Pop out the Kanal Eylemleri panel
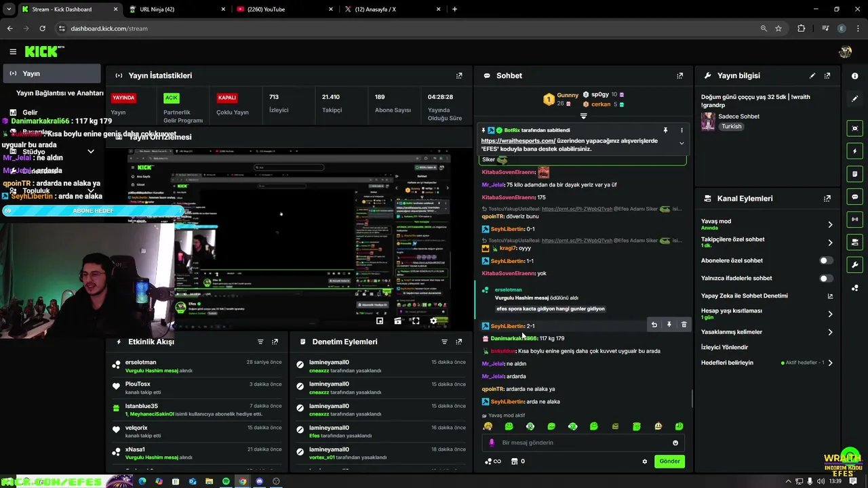 pyautogui.click(x=827, y=199)
